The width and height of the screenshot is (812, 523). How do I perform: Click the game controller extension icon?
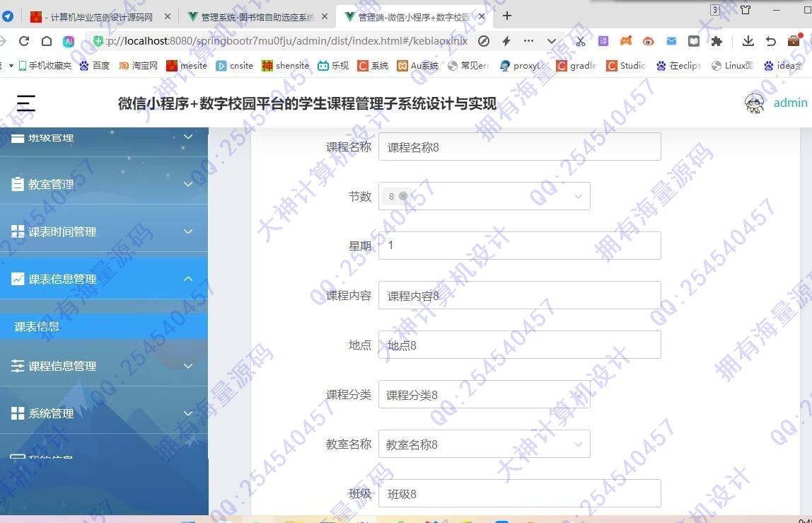(626, 41)
